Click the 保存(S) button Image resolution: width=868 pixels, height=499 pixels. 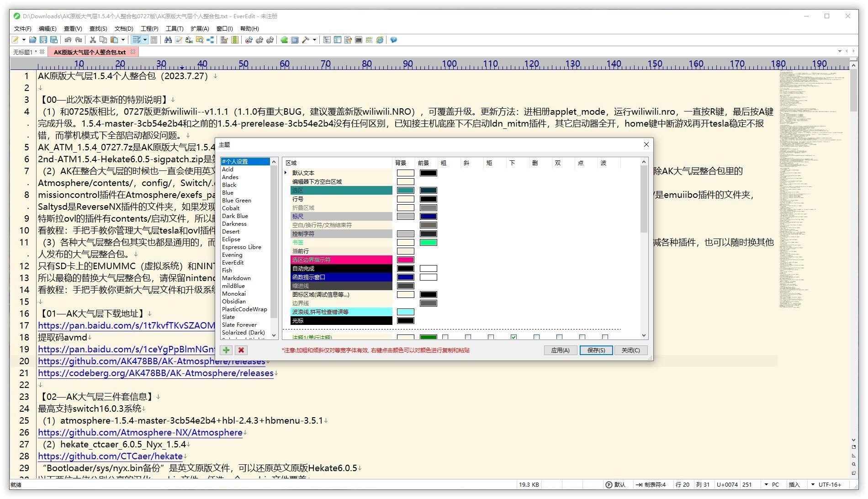(x=596, y=350)
